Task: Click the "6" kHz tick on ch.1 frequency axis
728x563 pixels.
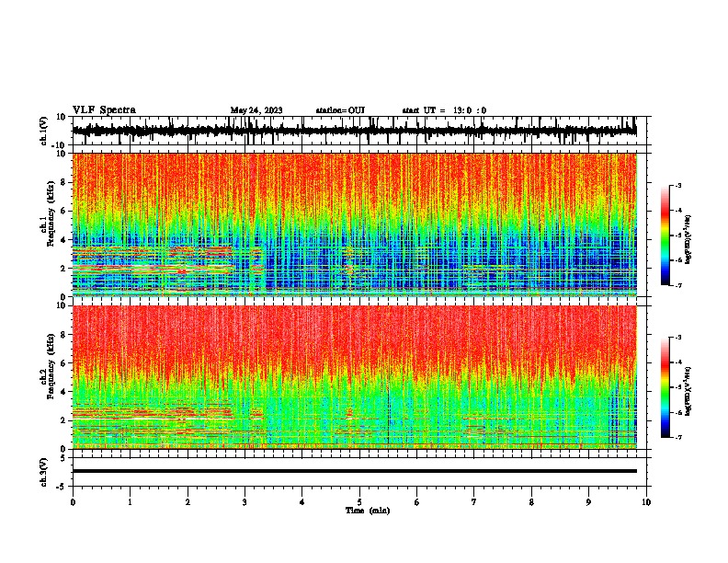Action: point(63,212)
